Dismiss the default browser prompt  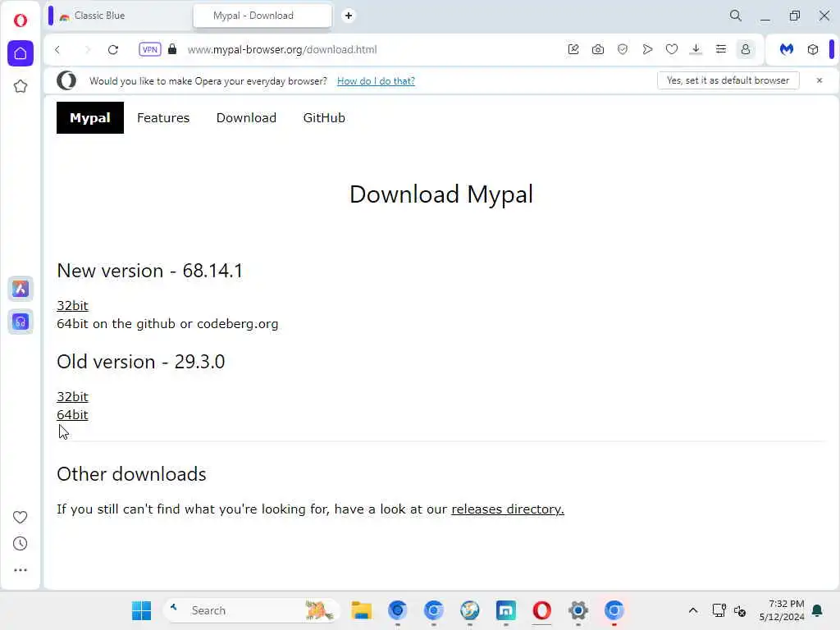(819, 80)
